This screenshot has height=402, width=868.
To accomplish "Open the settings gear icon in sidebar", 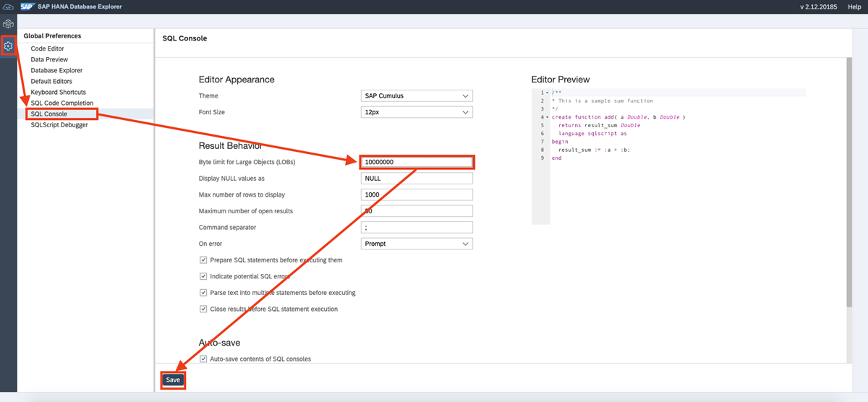I will click(9, 46).
